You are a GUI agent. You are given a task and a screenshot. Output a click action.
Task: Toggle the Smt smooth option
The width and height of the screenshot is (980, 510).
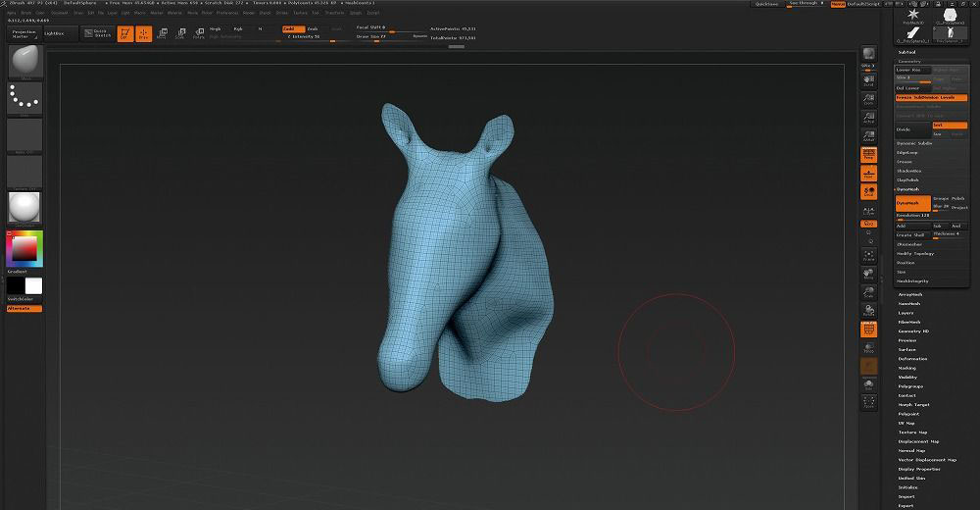coord(950,126)
